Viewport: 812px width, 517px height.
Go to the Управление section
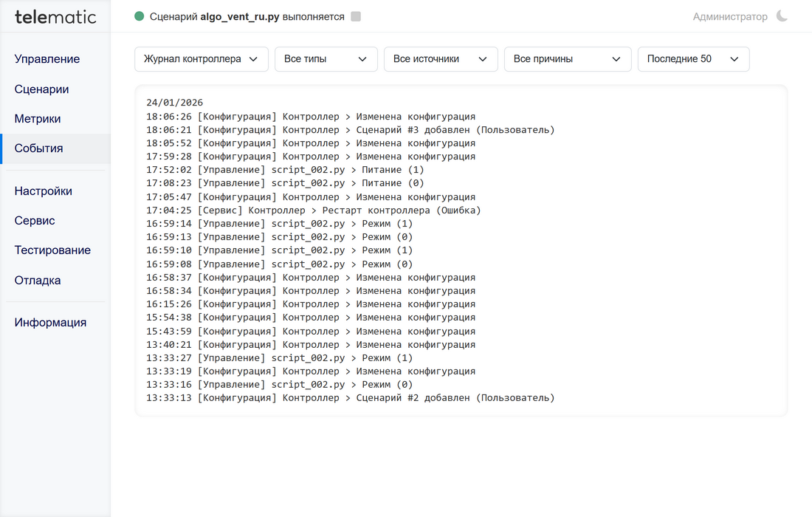(47, 59)
